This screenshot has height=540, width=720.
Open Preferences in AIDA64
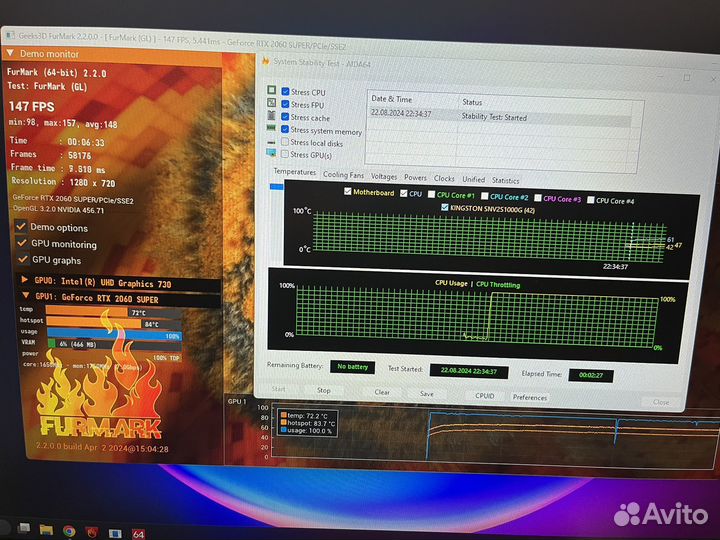529,397
